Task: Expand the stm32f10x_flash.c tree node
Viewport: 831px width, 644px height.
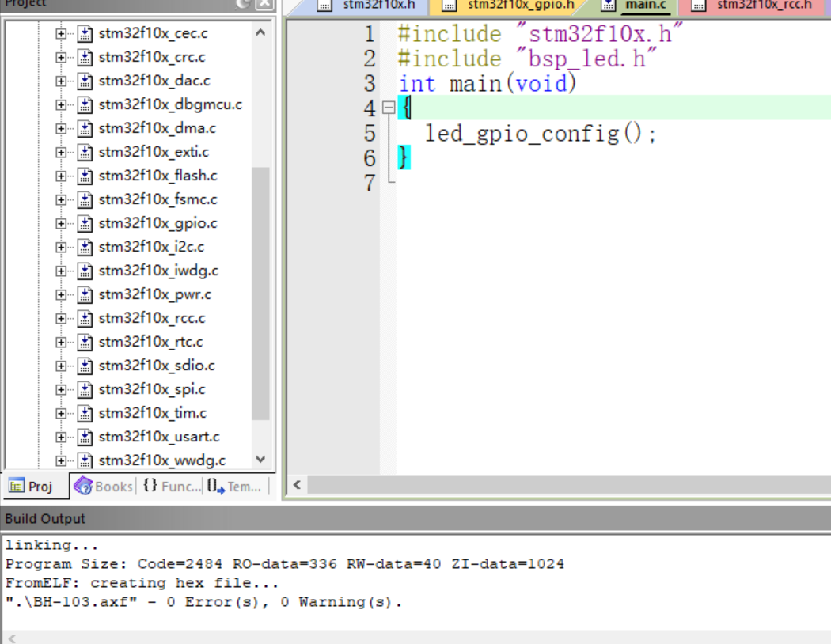Action: tap(61, 176)
